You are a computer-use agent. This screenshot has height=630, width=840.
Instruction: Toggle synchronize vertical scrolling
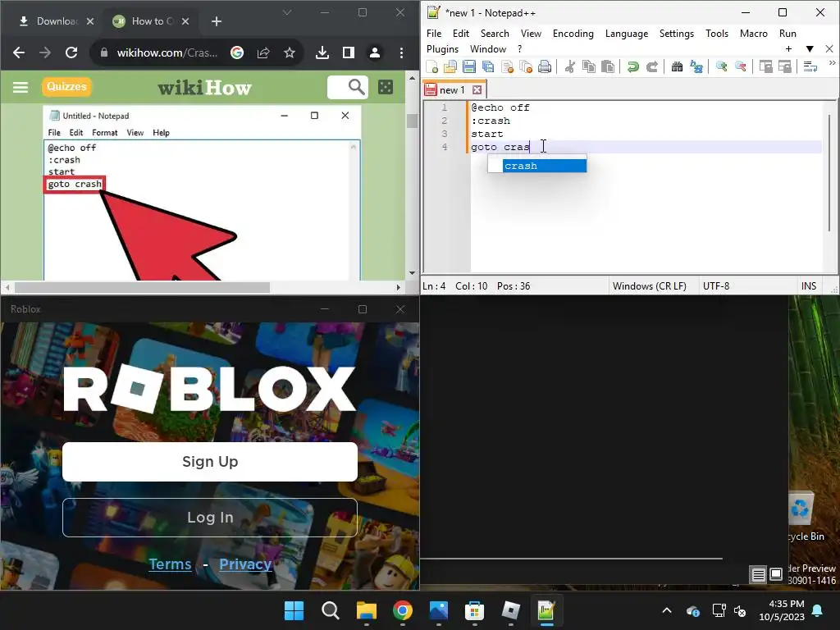coord(766,67)
